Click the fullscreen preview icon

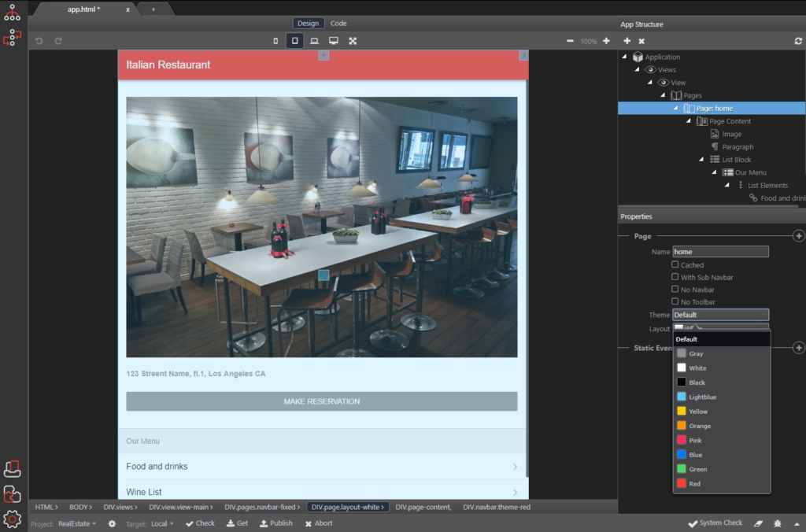(353, 40)
